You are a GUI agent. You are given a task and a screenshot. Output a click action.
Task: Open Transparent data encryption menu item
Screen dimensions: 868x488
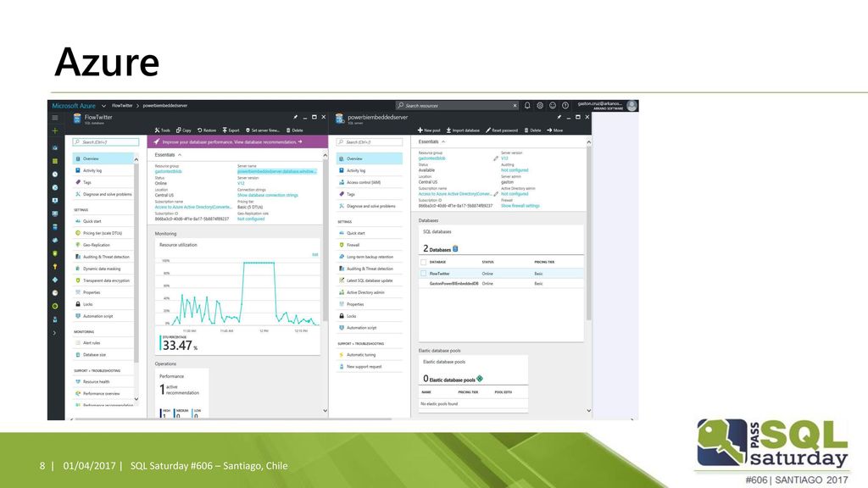103,280
